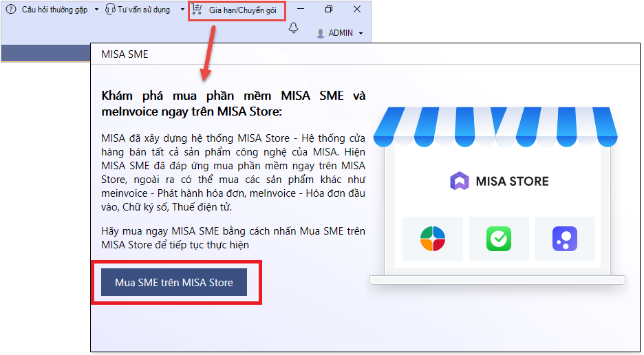Viewport: 644px width, 355px height.
Task: Expand the ADMIN account dropdown arrow
Action: click(361, 33)
